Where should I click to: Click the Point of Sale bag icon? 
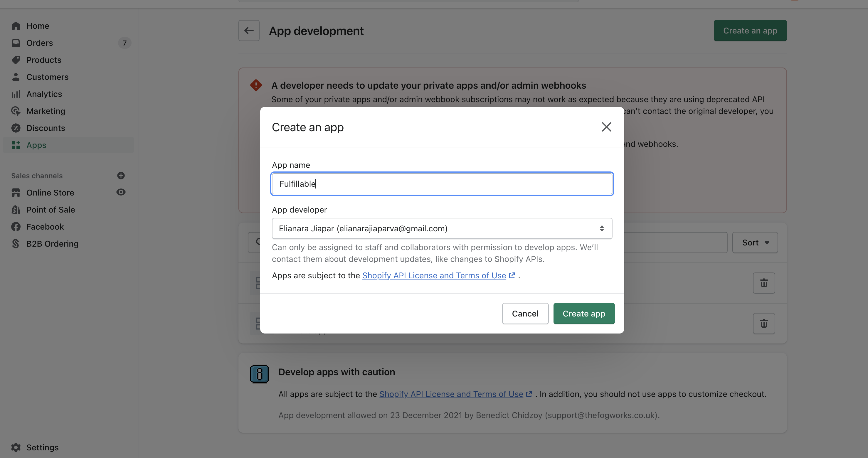tap(16, 210)
